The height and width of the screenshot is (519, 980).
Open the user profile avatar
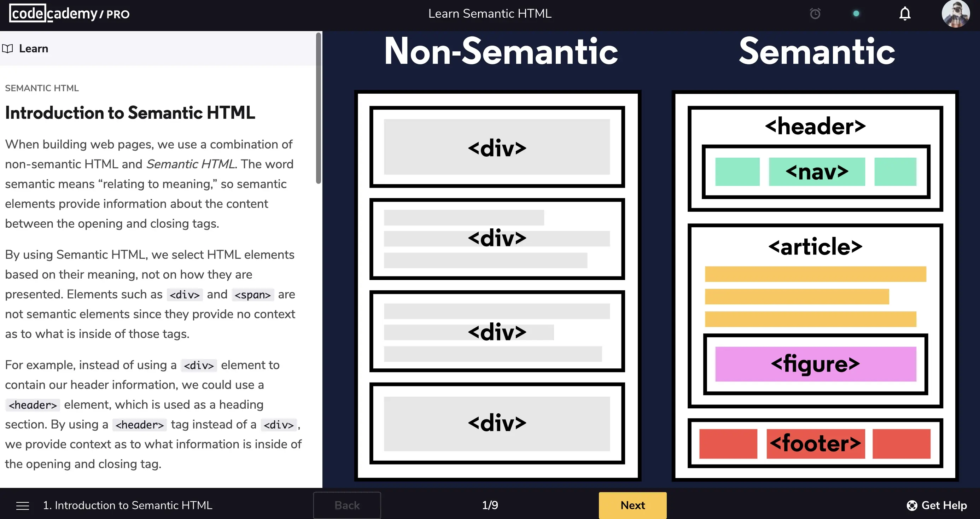click(955, 14)
